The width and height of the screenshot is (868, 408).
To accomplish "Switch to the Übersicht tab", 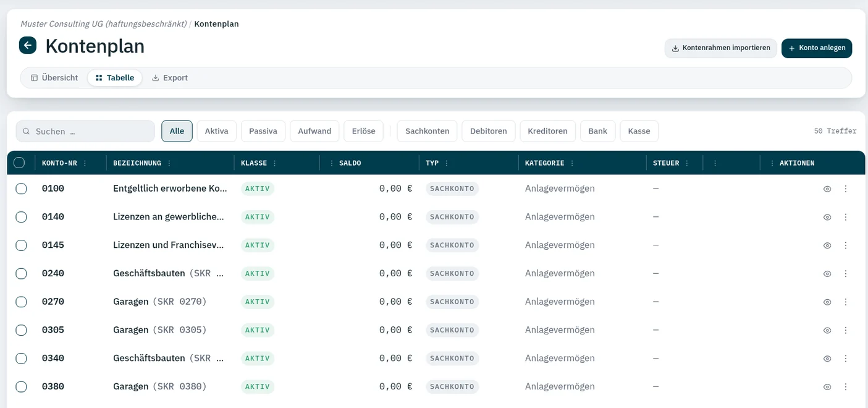I will tap(54, 78).
